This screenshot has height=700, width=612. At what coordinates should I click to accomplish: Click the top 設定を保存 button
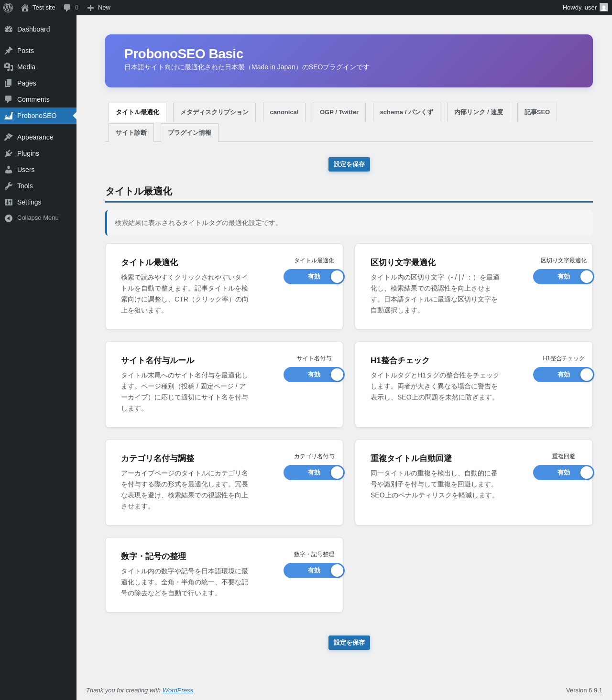349,164
